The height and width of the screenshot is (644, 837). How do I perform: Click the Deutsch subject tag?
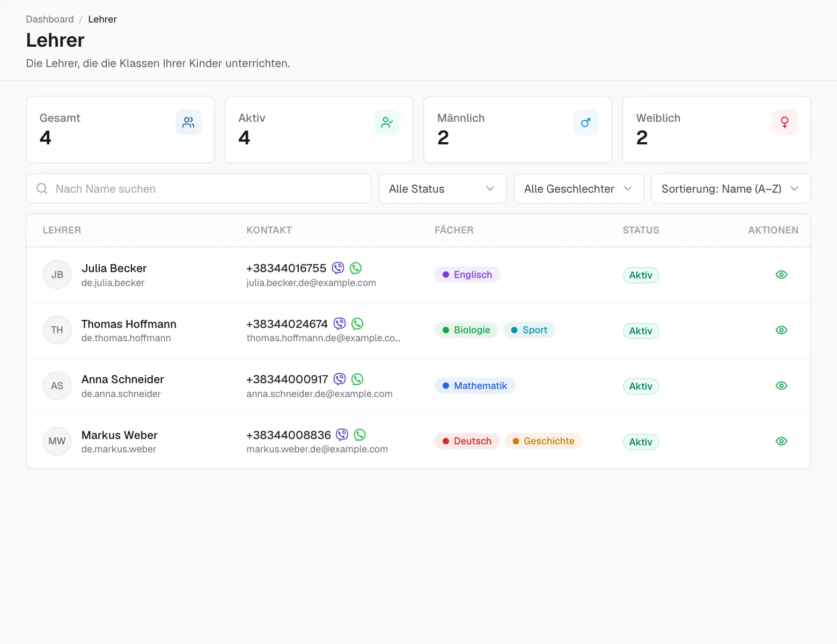click(467, 441)
